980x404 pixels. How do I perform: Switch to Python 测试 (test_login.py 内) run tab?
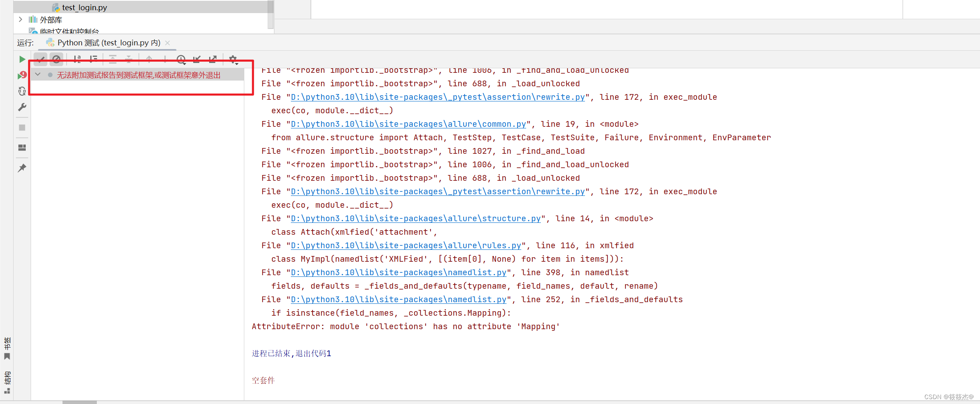coord(109,43)
